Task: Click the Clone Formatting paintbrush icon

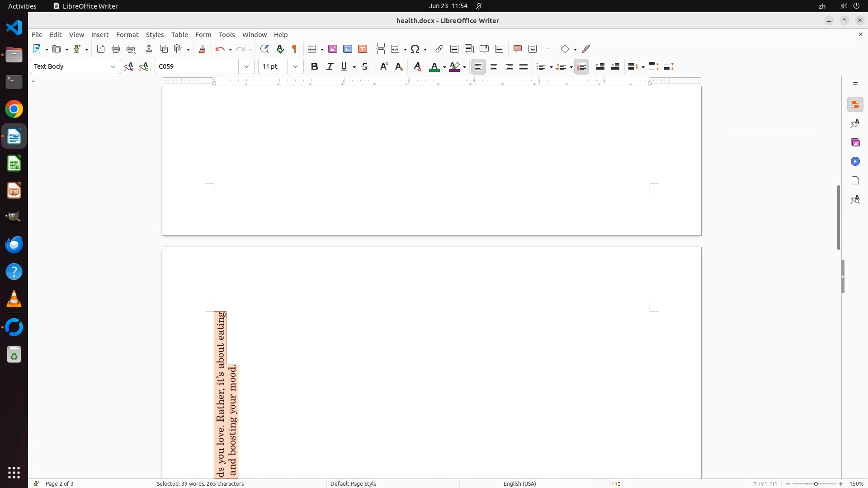Action: (202, 49)
